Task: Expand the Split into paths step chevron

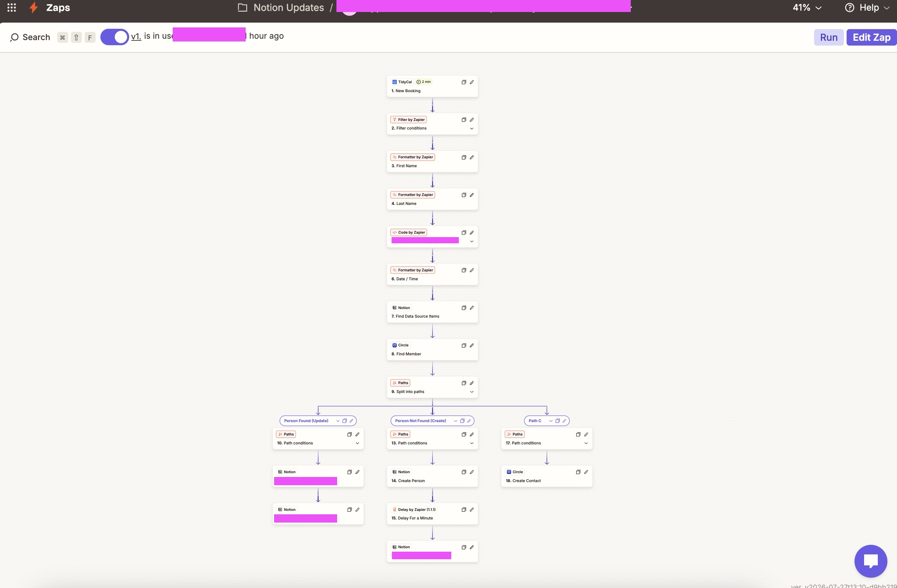Action: point(471,392)
